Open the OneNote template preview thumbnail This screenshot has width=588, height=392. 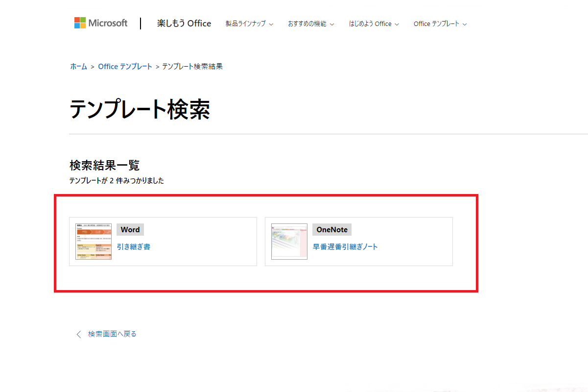point(289,242)
